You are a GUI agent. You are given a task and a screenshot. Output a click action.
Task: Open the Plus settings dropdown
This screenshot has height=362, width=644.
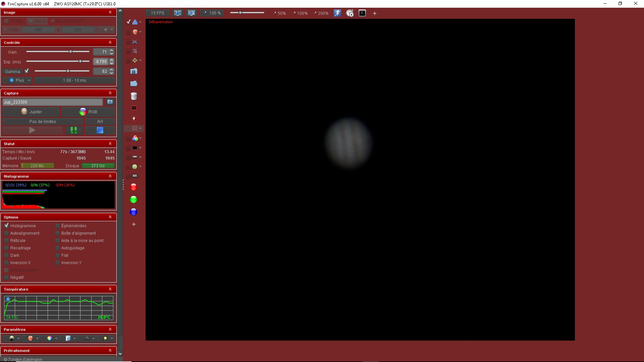tap(17, 80)
